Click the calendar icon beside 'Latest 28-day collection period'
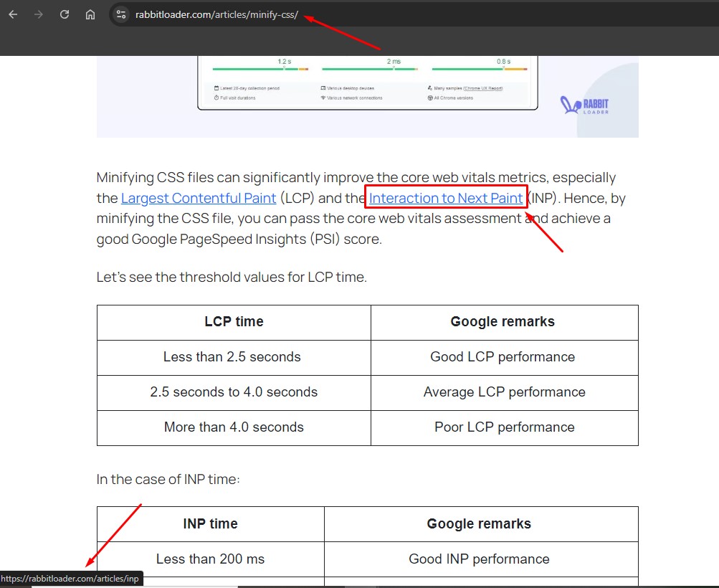Viewport: 719px width, 588px height. pos(215,88)
